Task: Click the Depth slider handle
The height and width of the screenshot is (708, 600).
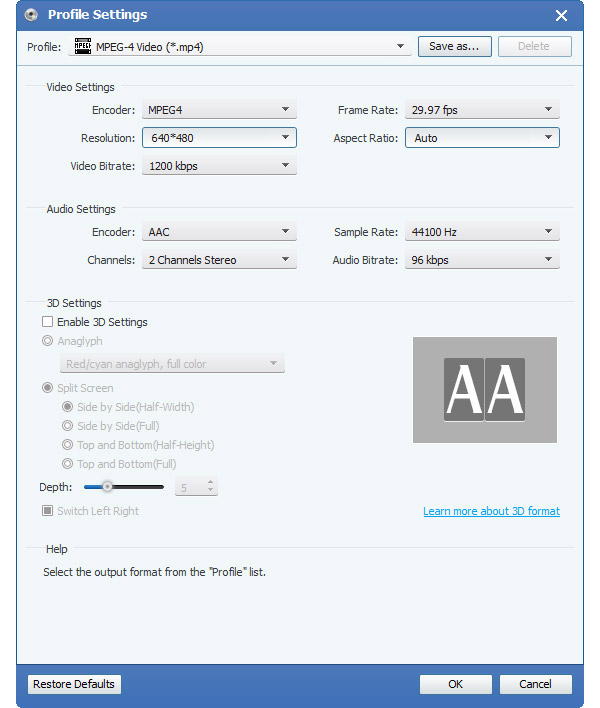Action: [x=107, y=487]
